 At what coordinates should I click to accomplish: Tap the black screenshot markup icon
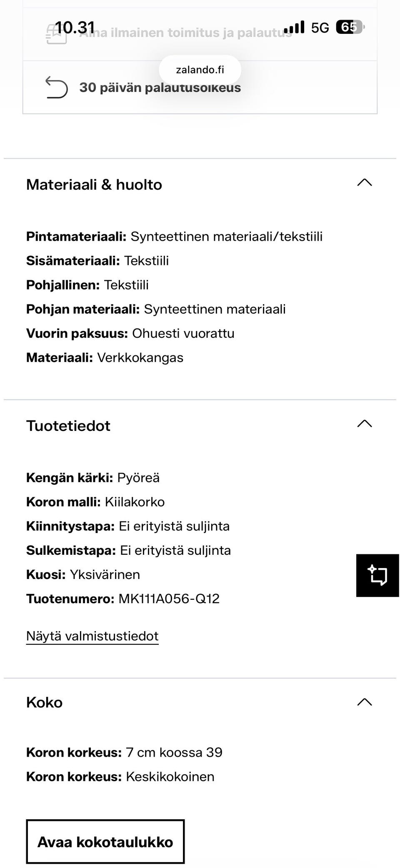point(376,576)
